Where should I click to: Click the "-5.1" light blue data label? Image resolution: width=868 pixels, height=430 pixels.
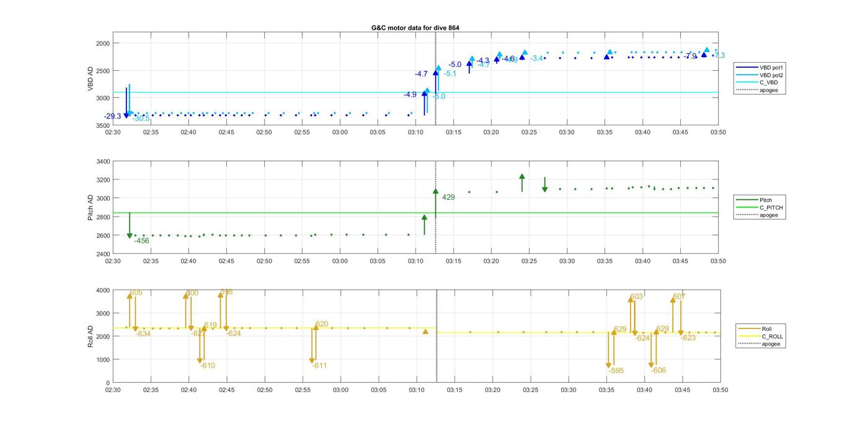click(449, 74)
